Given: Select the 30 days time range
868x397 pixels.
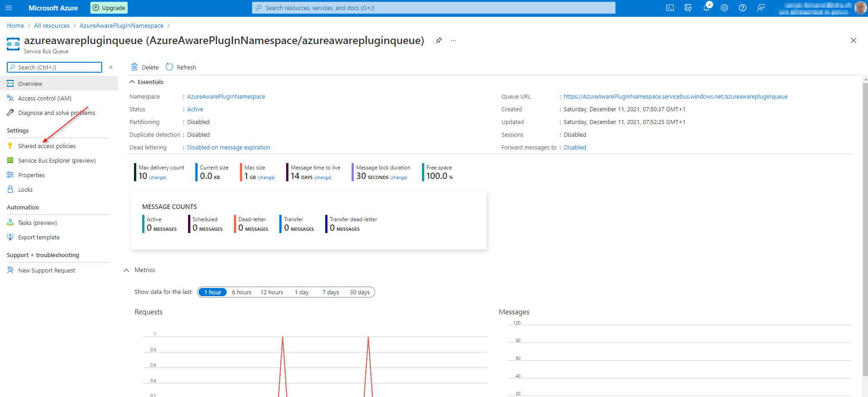Looking at the screenshot, I should (x=360, y=292).
